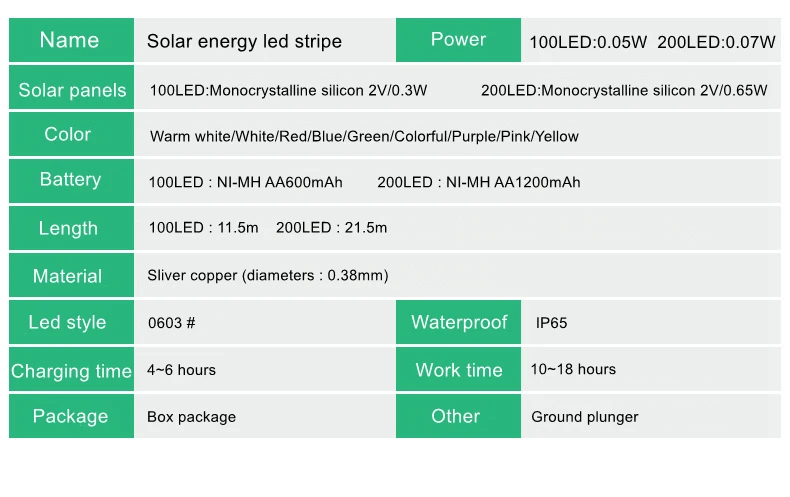Click the Length label cell

[68, 228]
